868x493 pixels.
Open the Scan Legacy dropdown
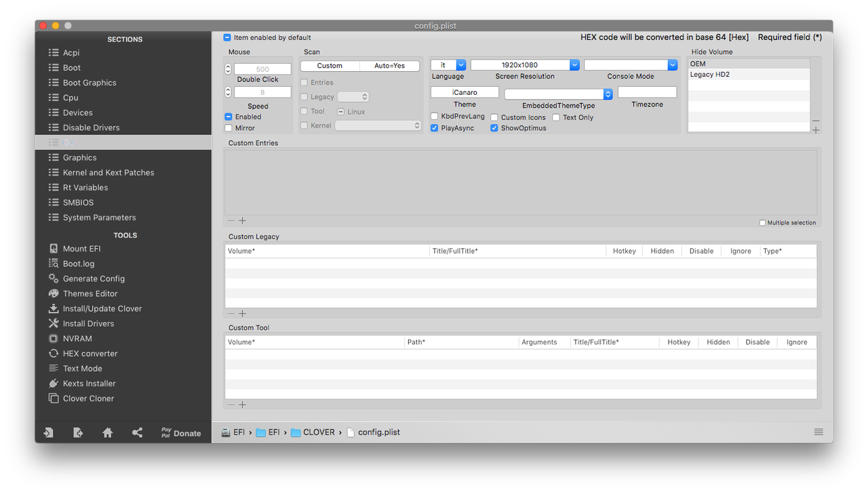coord(353,97)
